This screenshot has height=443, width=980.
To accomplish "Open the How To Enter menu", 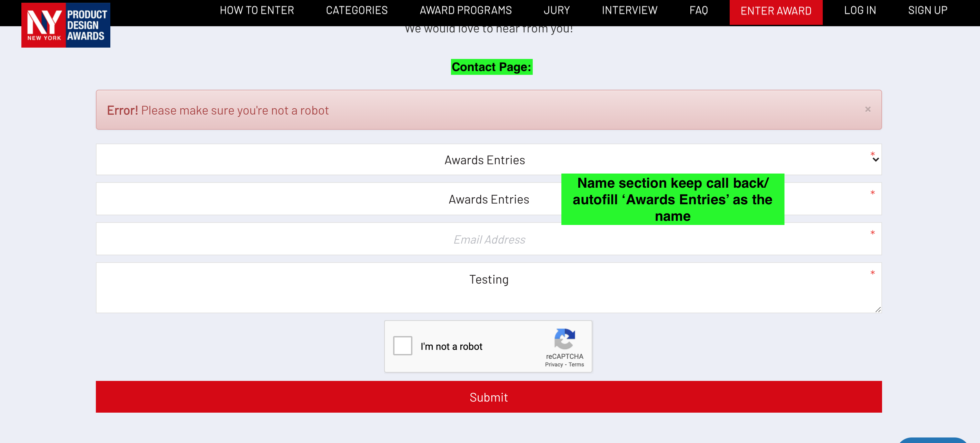I will 257,10.
